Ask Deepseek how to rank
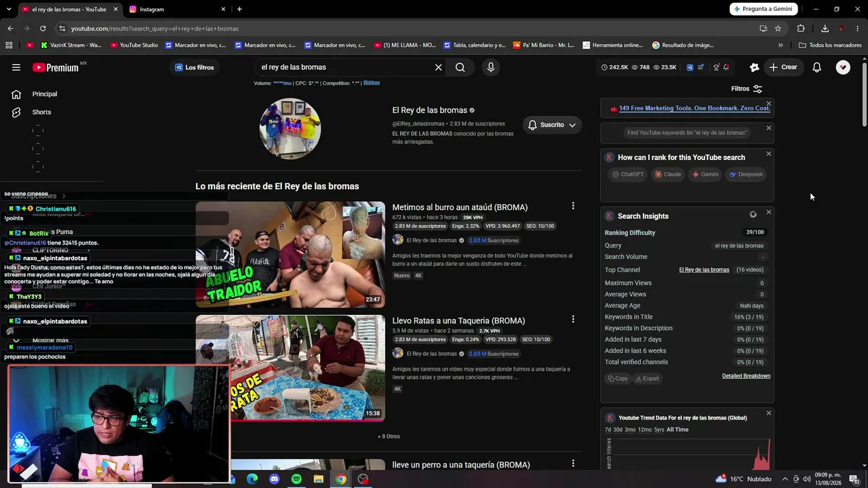This screenshot has width=868, height=488. [746, 174]
